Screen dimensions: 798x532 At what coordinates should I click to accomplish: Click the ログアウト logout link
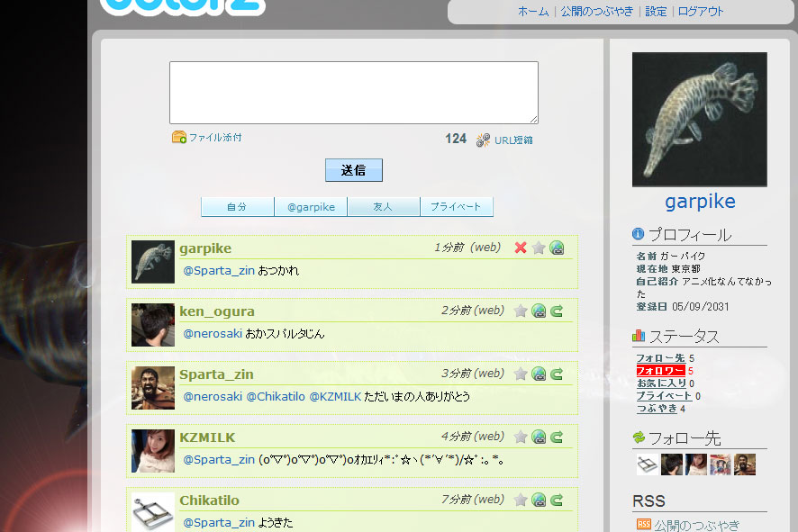pyautogui.click(x=701, y=12)
